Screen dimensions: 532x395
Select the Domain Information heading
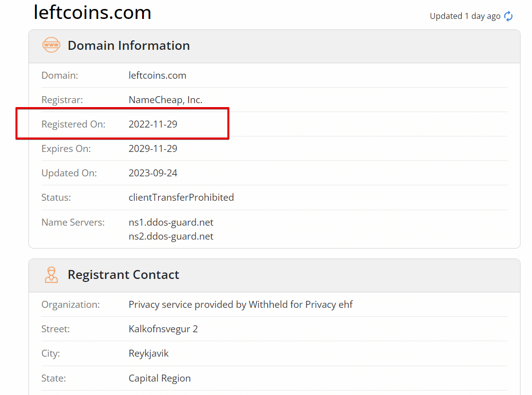[129, 45]
